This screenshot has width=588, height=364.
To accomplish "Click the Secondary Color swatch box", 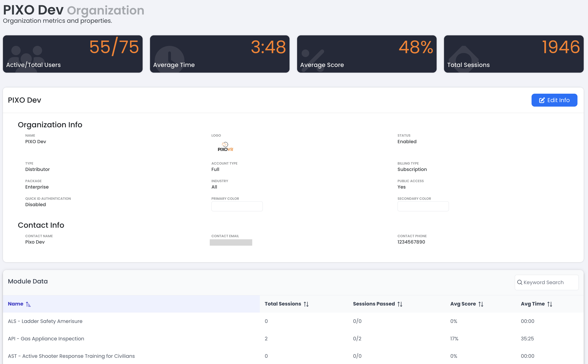I will [423, 206].
